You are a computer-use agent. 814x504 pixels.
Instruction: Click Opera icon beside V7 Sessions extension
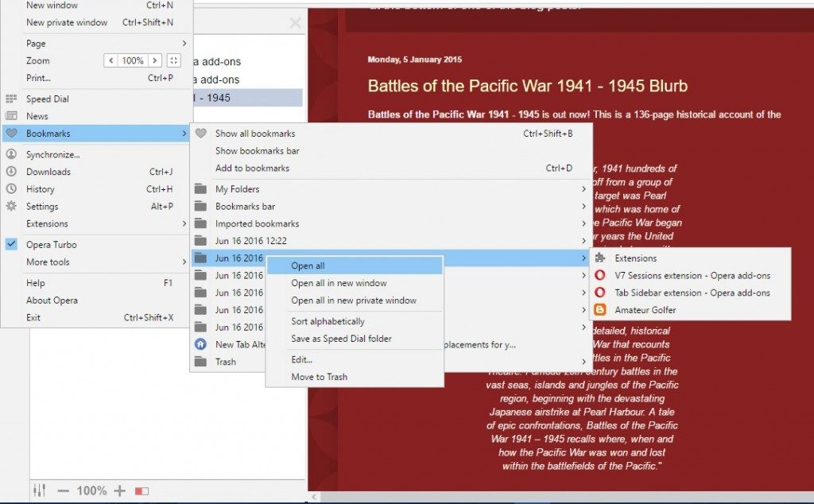tap(600, 275)
